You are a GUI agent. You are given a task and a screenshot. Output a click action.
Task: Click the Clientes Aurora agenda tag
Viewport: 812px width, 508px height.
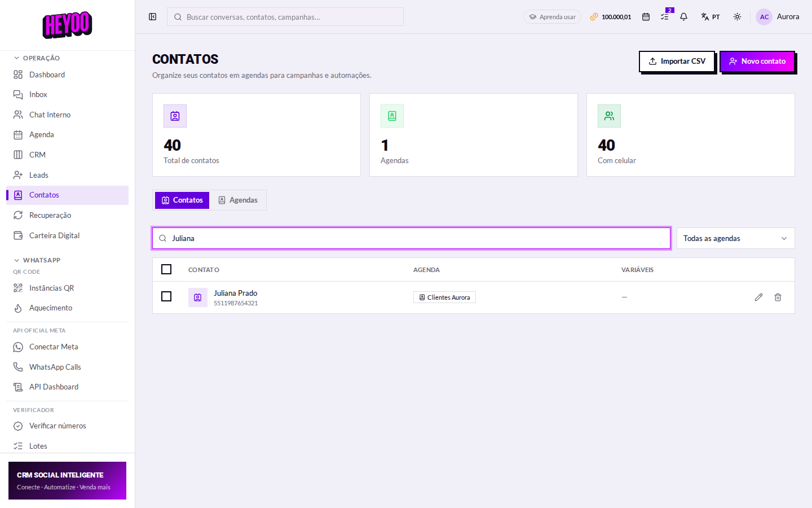pyautogui.click(x=444, y=297)
